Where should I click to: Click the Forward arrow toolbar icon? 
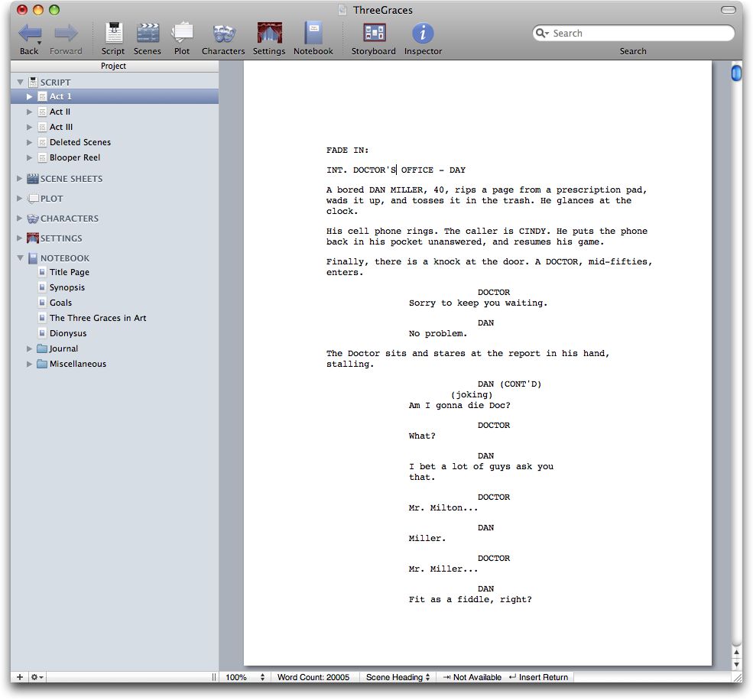pyautogui.click(x=66, y=34)
